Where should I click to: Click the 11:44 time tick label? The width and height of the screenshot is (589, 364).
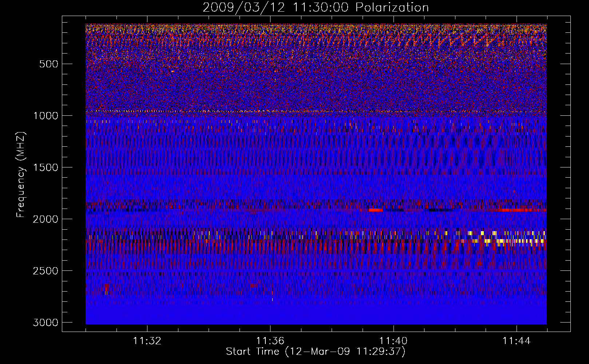(517, 341)
